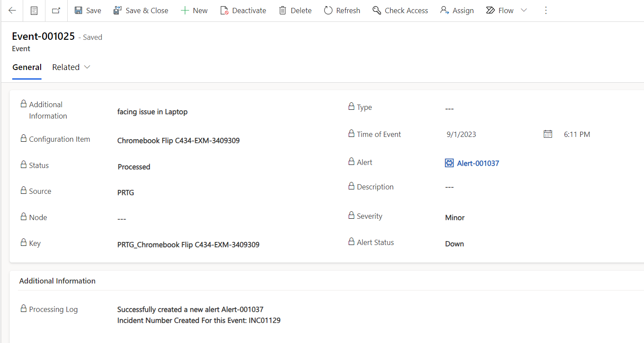Expand the Related tab dropdown
The width and height of the screenshot is (644, 343).
71,67
